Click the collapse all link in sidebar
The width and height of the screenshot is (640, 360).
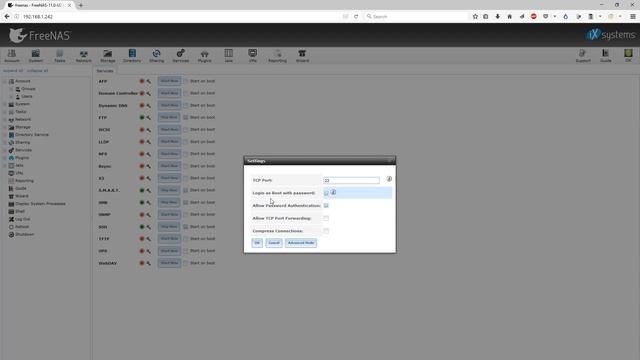(x=38, y=71)
